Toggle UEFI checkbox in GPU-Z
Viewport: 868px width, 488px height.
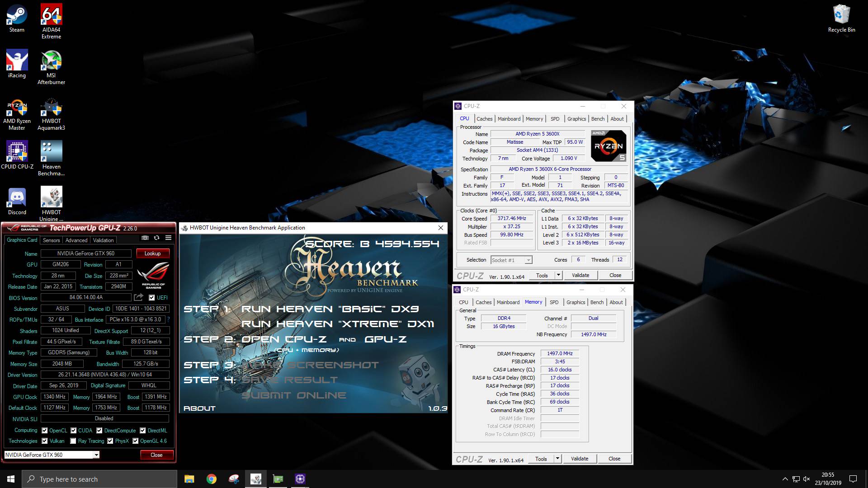(x=151, y=298)
